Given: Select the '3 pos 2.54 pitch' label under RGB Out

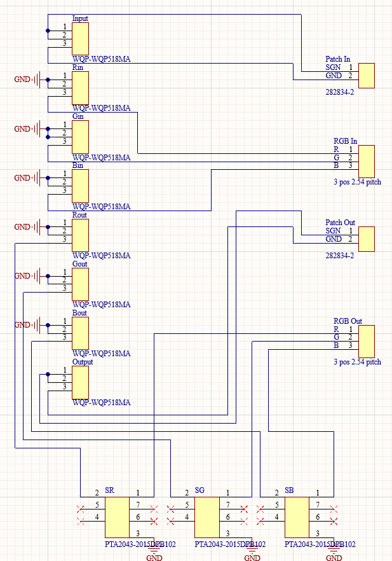Looking at the screenshot, I should (x=357, y=362).
